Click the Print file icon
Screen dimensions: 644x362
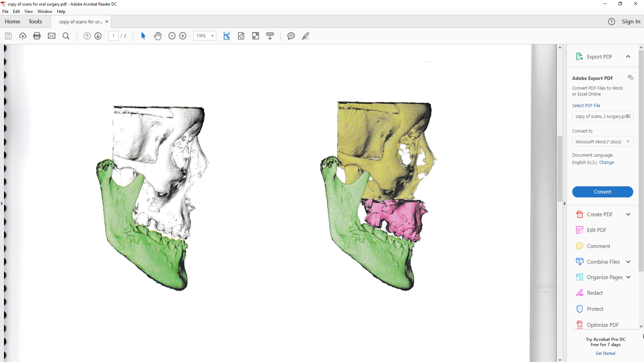[37, 36]
